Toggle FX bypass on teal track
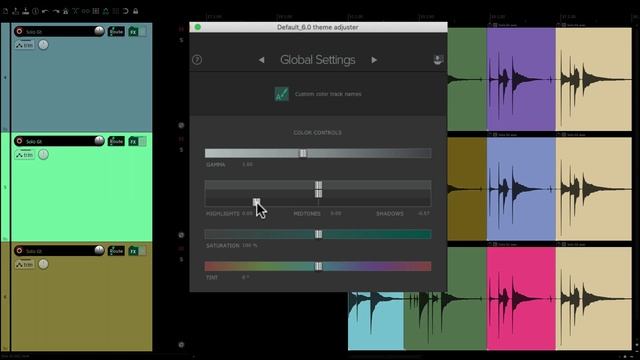 click(x=142, y=31)
